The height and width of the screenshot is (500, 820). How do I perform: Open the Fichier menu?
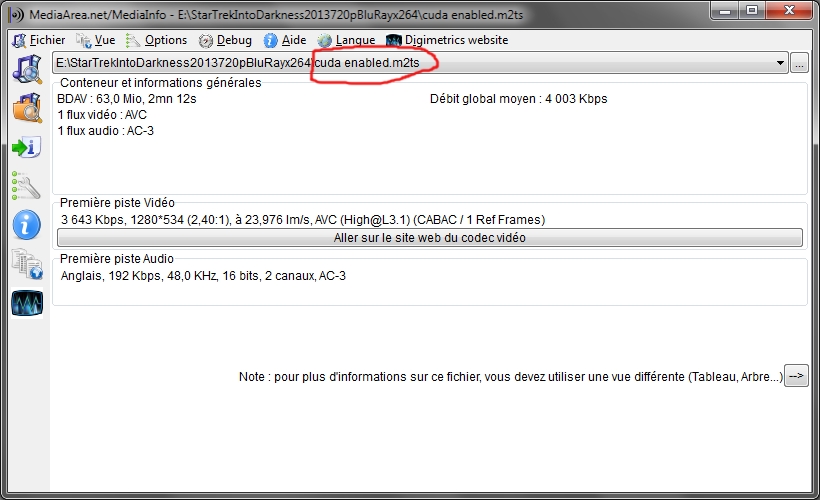39,40
